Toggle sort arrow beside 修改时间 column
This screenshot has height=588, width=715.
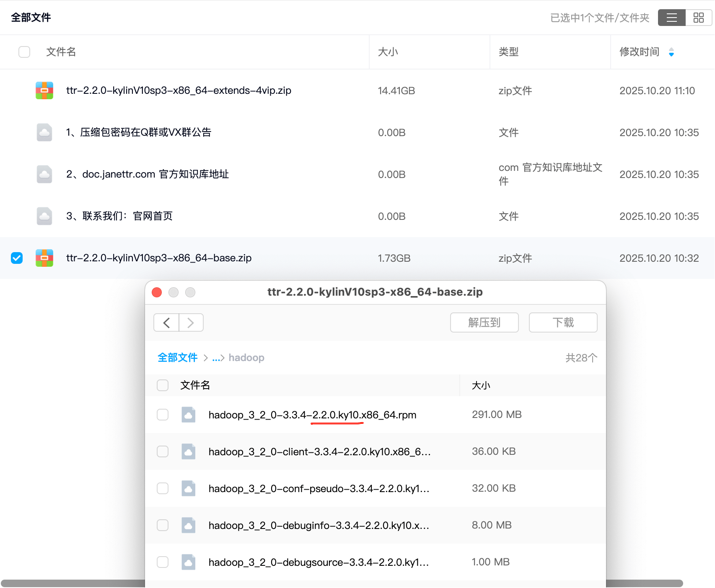pos(671,52)
